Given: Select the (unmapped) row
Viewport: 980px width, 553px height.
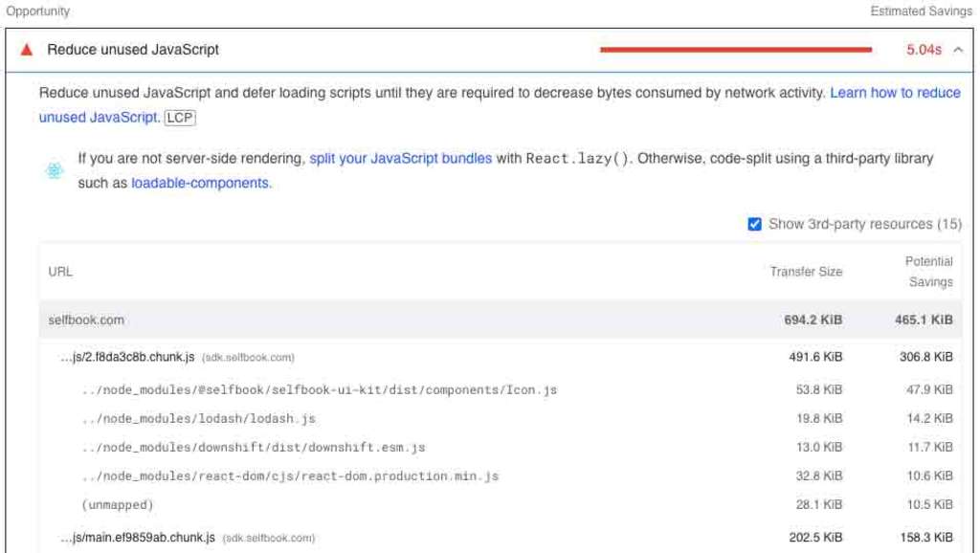Looking at the screenshot, I should pyautogui.click(x=118, y=505).
